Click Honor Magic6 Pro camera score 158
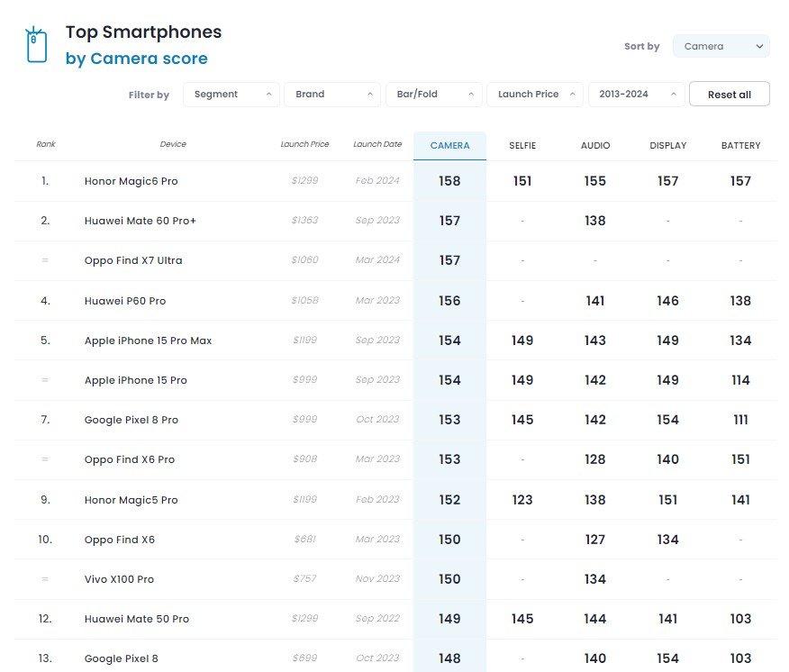The image size is (789, 672). point(449,181)
